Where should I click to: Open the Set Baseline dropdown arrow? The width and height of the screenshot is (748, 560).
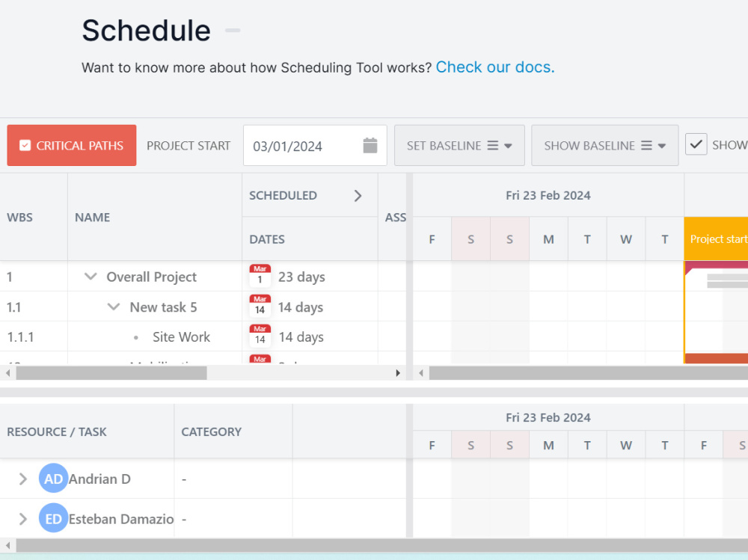point(508,146)
